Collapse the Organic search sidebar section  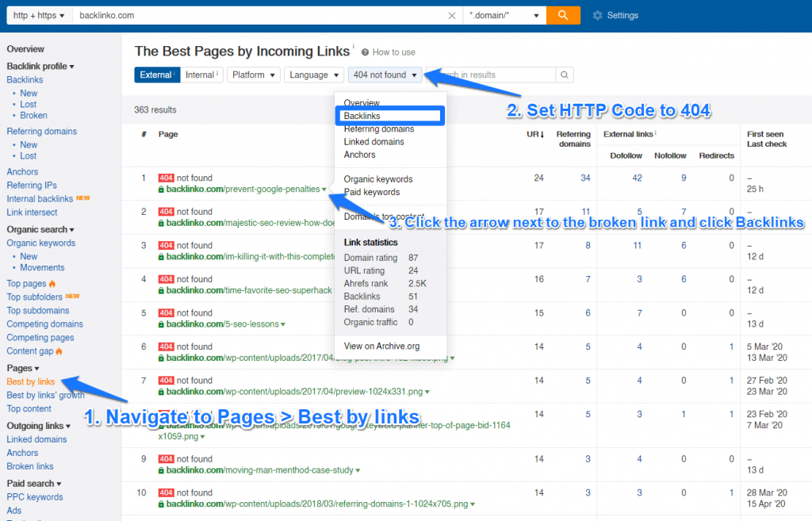40,229
